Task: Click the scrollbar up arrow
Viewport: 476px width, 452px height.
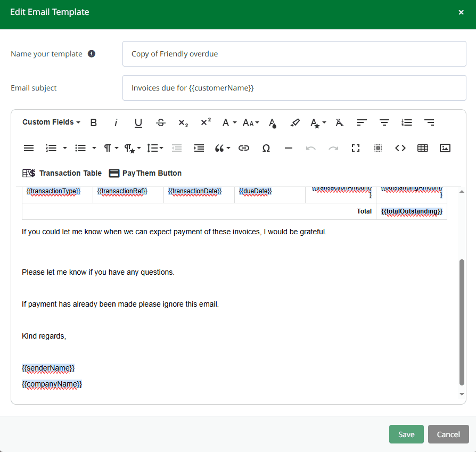Action: pos(462,192)
